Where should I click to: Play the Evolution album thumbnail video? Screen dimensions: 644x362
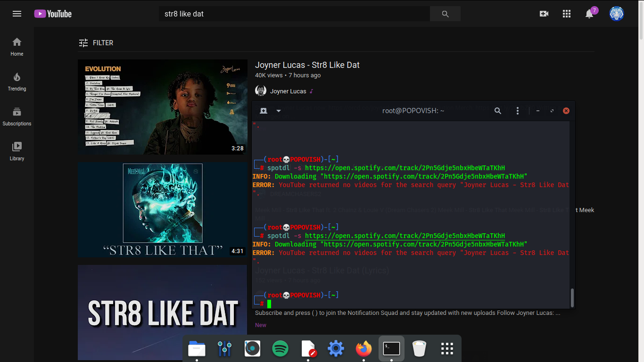tap(163, 107)
